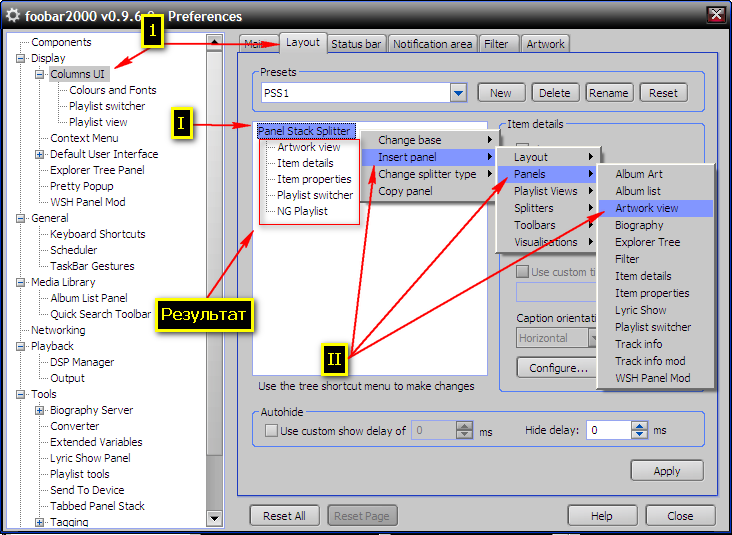Open the PSS1 presets dropdown arrow
The image size is (732, 535).
(458, 93)
